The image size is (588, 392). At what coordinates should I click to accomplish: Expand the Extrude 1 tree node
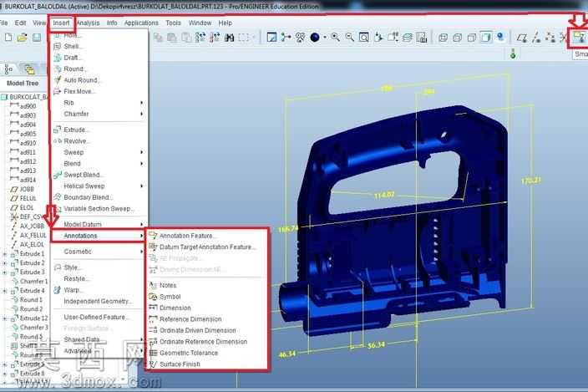[x=4, y=254]
